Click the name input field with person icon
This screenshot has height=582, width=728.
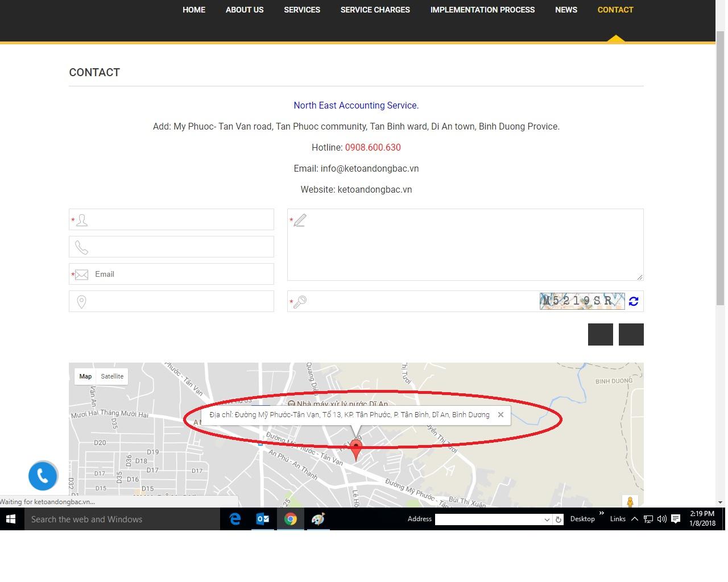(171, 219)
